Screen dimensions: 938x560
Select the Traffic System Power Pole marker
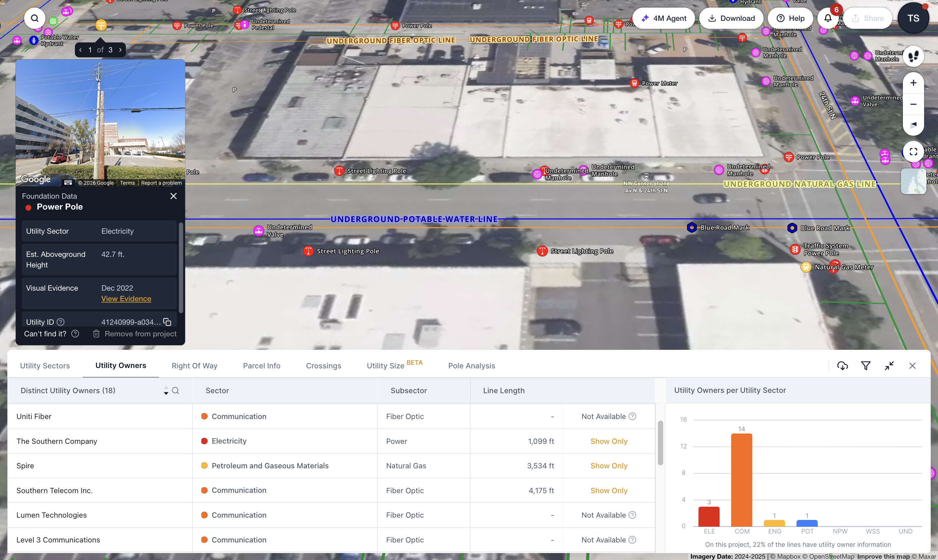[x=795, y=250]
